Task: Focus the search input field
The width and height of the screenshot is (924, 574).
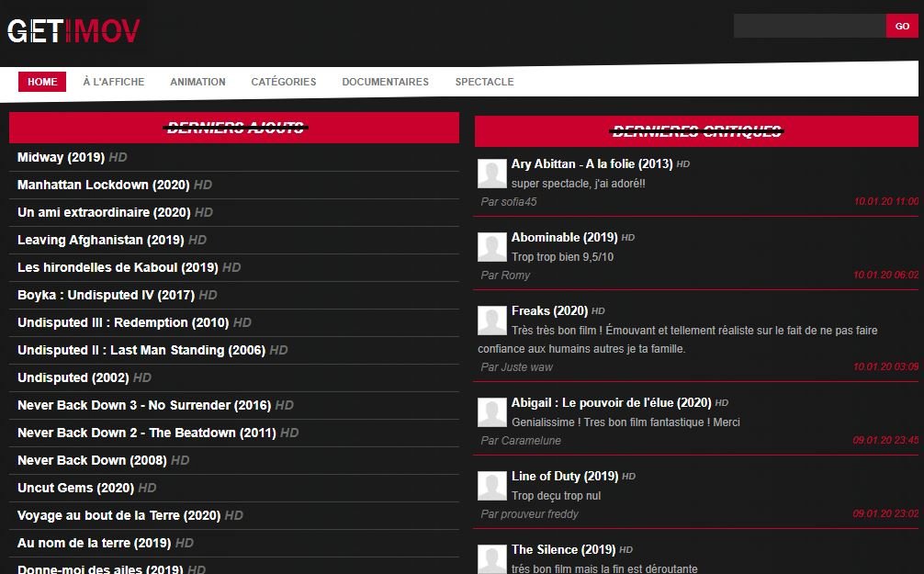Action: point(810,26)
